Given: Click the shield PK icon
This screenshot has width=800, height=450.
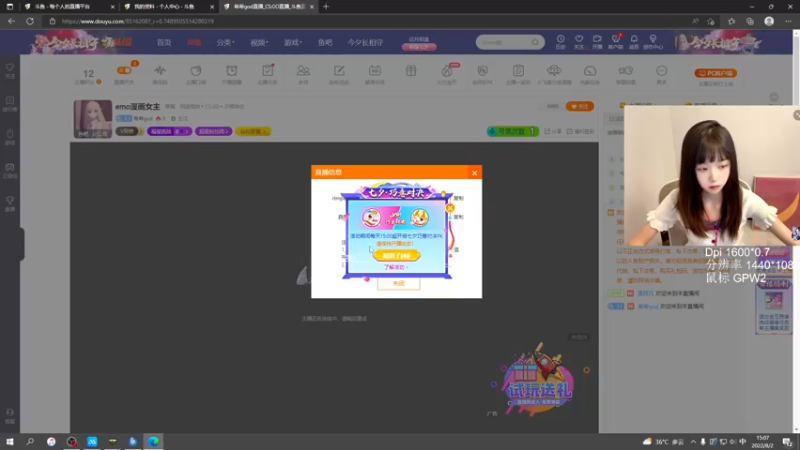Looking at the screenshot, I should [483, 70].
